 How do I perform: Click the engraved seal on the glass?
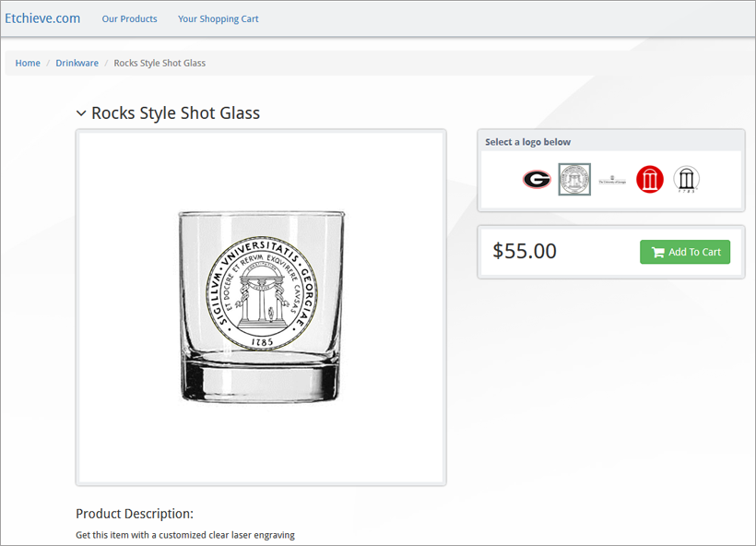(x=261, y=287)
